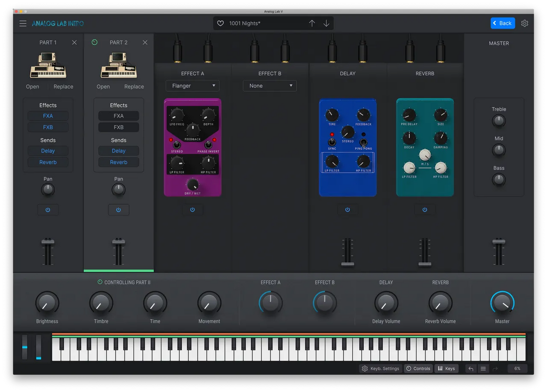Image resolution: width=547 pixels, height=392 pixels.
Task: Click the green MIDI control icon on Part 2
Action: pos(95,42)
